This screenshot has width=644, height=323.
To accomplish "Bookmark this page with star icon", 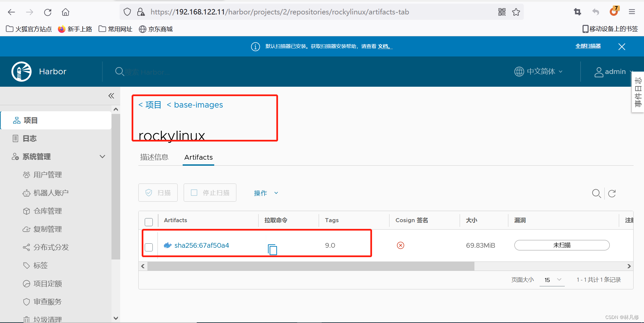I will (516, 12).
